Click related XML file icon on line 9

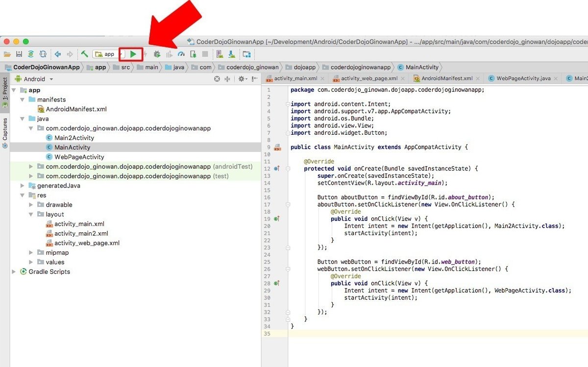pos(277,147)
